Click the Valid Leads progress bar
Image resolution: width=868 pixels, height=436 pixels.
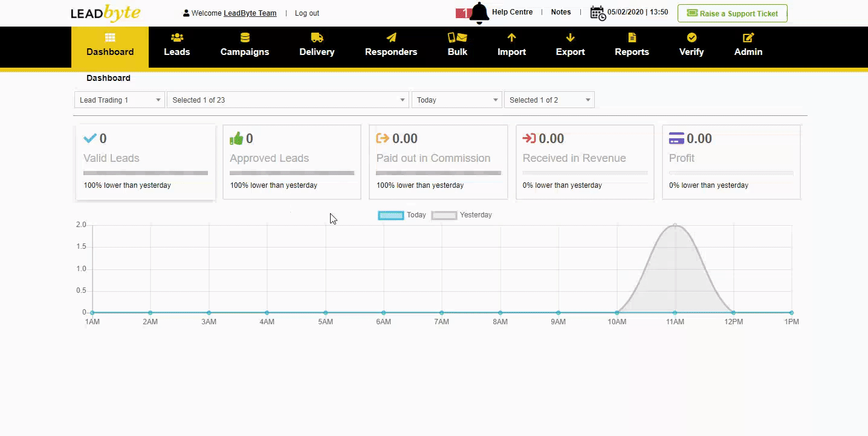point(146,173)
